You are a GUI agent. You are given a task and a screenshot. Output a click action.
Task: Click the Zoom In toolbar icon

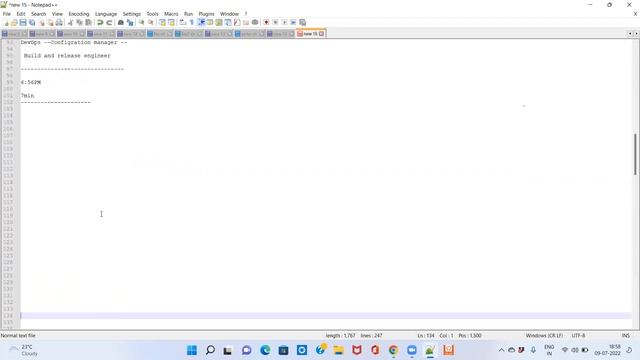click(x=141, y=22)
